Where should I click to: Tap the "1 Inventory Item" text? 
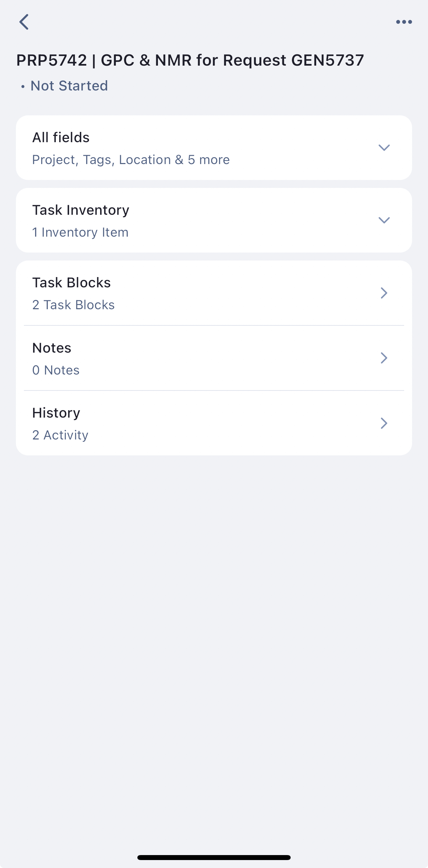pyautogui.click(x=80, y=233)
